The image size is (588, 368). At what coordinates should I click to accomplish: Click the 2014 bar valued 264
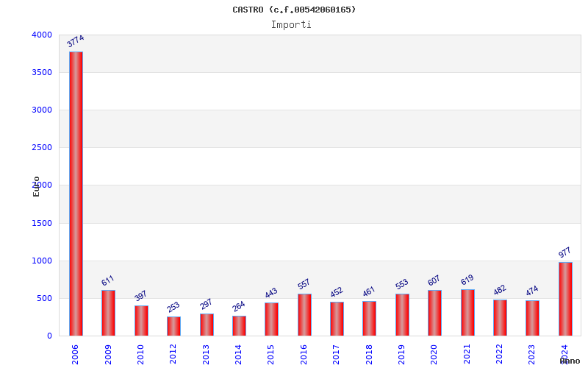pyautogui.click(x=239, y=326)
